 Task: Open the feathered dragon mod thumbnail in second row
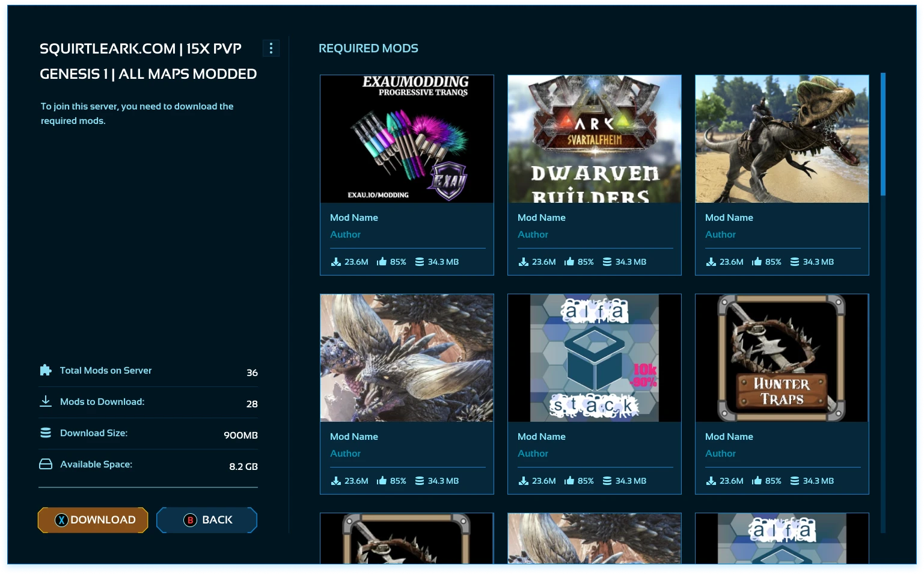point(407,358)
